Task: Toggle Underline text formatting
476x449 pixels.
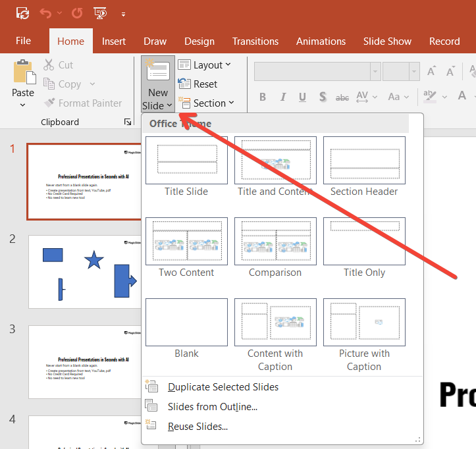Action: coord(303,97)
